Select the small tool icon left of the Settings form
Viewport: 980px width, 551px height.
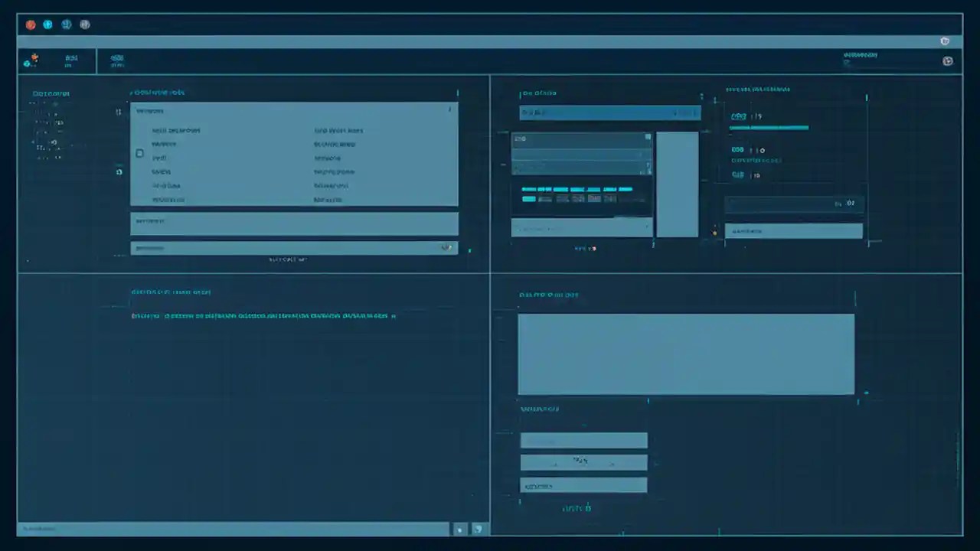tap(119, 112)
